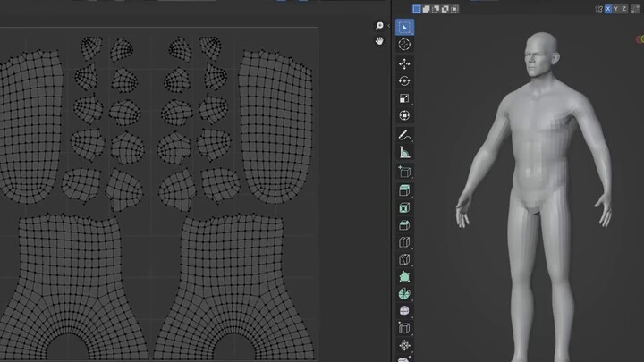
Task: Activate the 3D Cursor tool
Action: coord(404,45)
